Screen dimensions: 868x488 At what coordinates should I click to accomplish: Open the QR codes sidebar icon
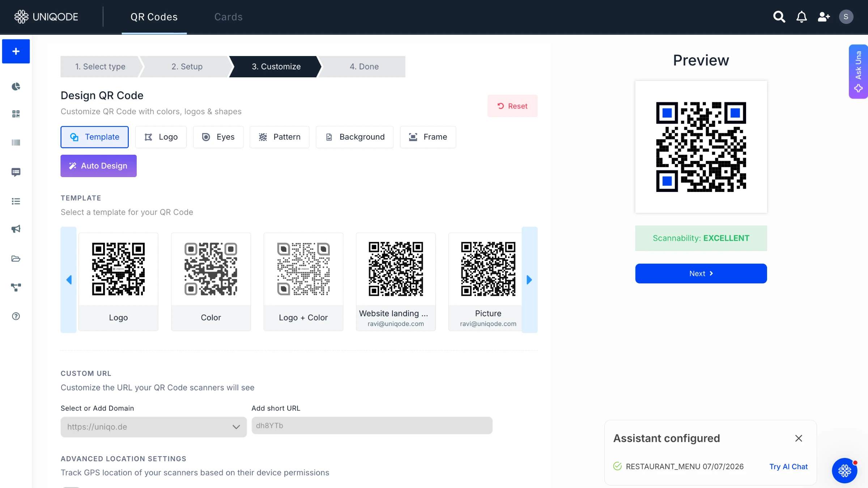click(x=16, y=114)
